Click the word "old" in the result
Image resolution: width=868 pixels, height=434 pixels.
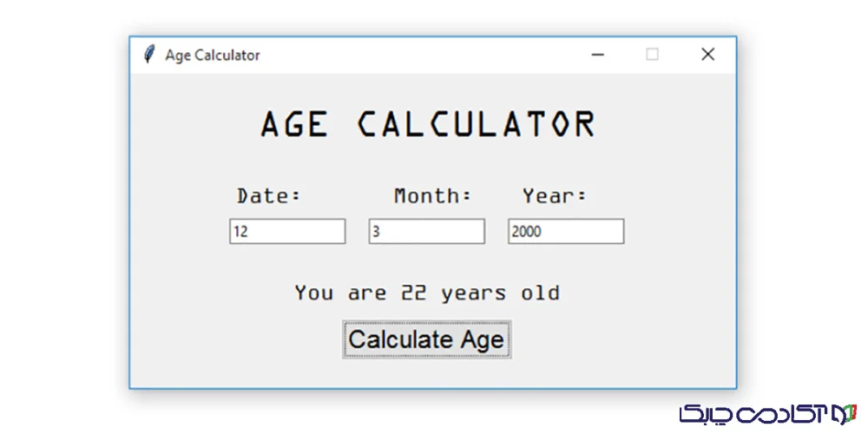click(x=540, y=293)
